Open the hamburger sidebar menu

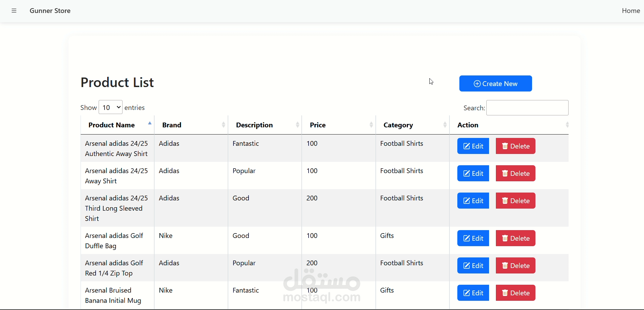(x=14, y=11)
